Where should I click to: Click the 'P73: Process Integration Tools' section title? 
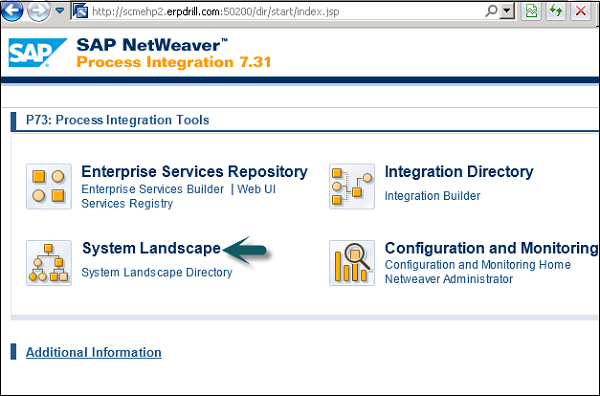click(x=117, y=120)
